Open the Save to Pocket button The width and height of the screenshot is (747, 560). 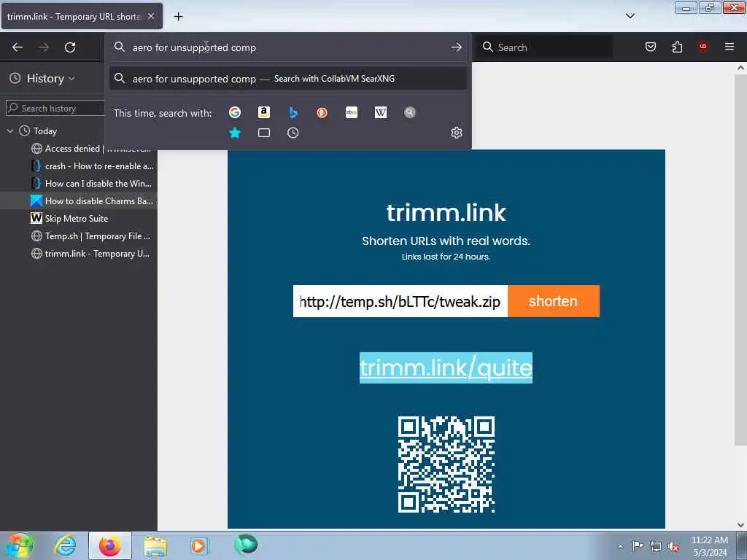tap(650, 47)
